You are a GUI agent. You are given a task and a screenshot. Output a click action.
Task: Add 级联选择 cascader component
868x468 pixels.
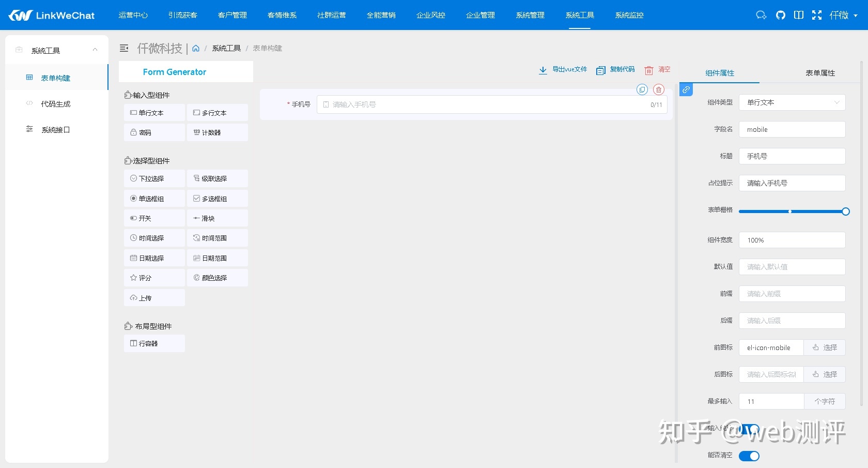pos(218,178)
